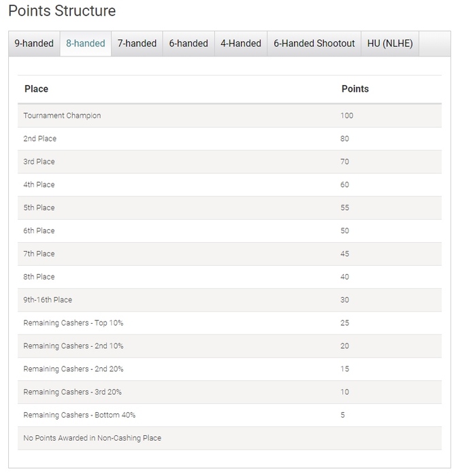
Task: Open the 7-handed tab
Action: click(x=137, y=44)
